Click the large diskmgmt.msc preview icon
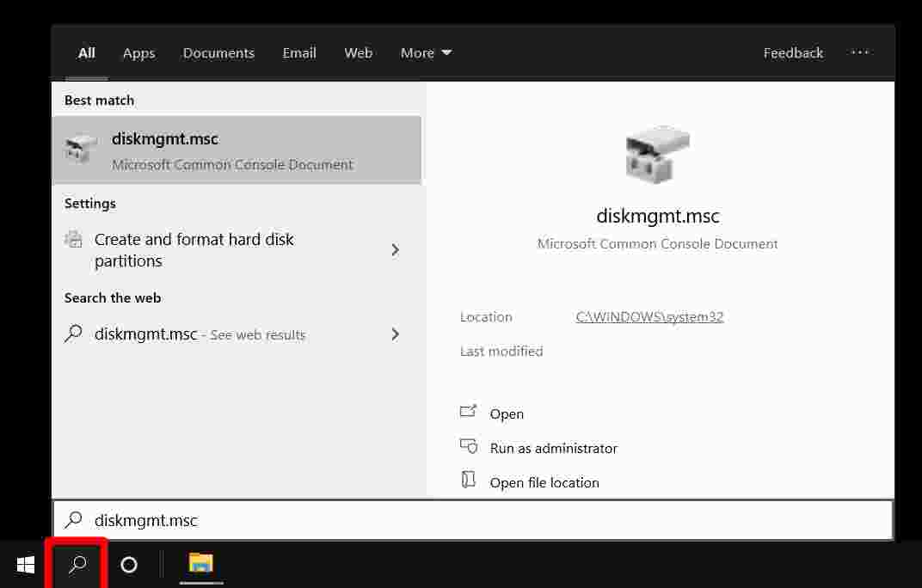The height and width of the screenshot is (588, 922). 657,154
